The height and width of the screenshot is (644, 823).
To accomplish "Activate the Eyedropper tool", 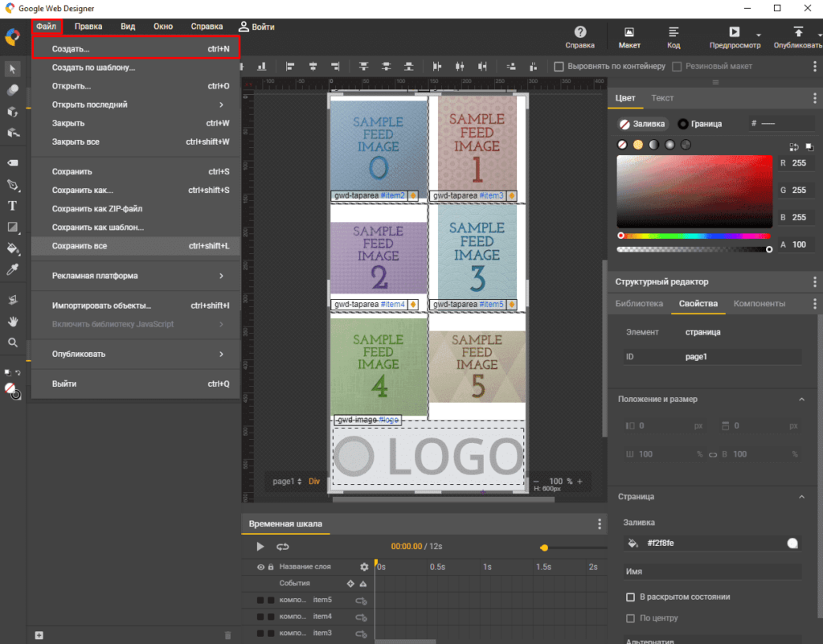I will tap(13, 270).
